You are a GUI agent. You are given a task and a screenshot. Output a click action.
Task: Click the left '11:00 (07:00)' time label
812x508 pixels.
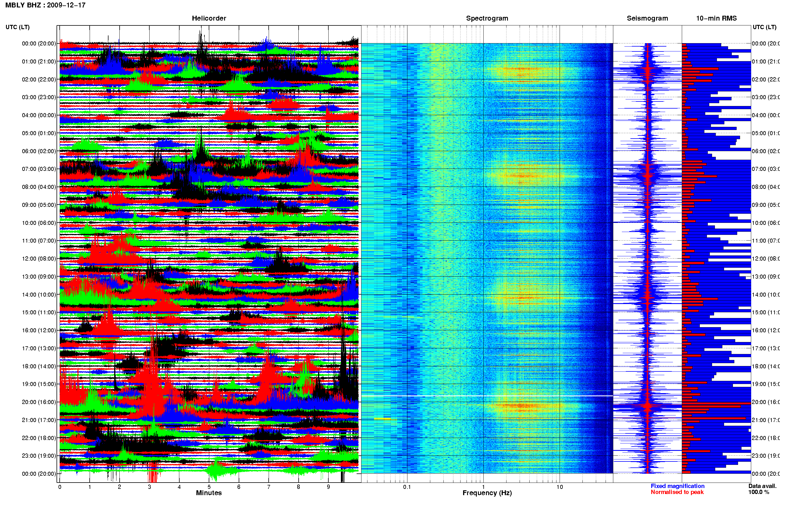[x=39, y=241]
